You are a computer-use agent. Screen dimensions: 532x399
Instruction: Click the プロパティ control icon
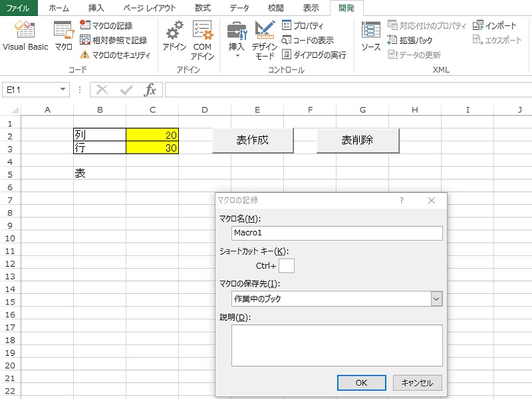tap(287, 25)
